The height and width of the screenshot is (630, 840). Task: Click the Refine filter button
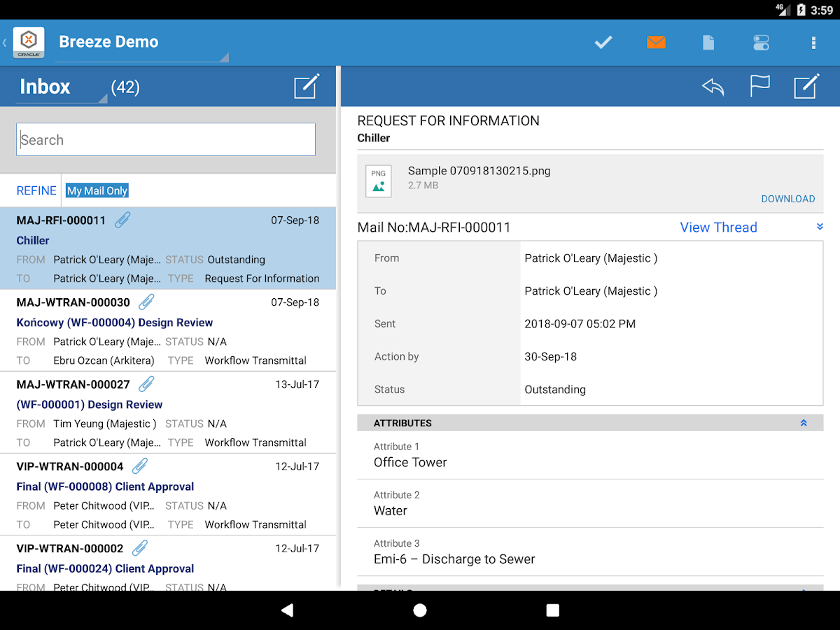[36, 190]
